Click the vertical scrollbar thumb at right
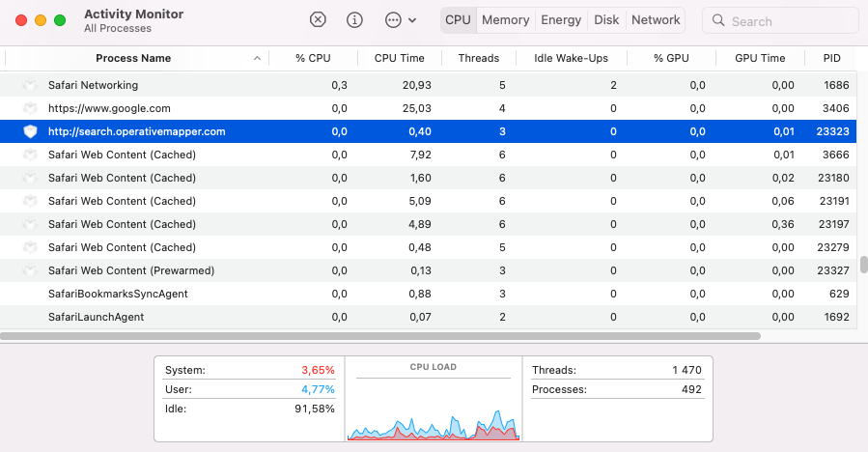Viewport: 868px width, 452px height. click(x=863, y=265)
